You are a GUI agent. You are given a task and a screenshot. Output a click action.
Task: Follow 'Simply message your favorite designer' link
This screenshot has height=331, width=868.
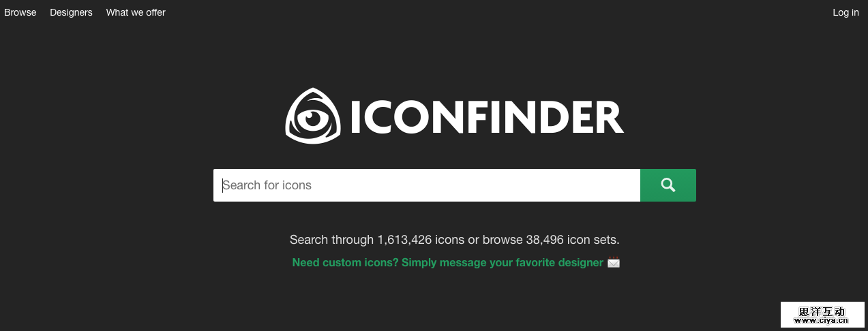click(503, 263)
